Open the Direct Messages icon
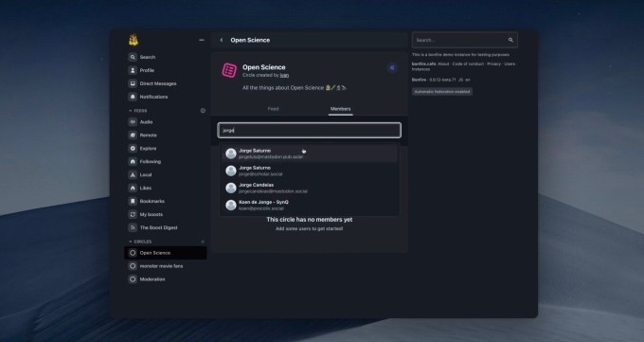Image resolution: width=644 pixels, height=342 pixels. point(133,83)
